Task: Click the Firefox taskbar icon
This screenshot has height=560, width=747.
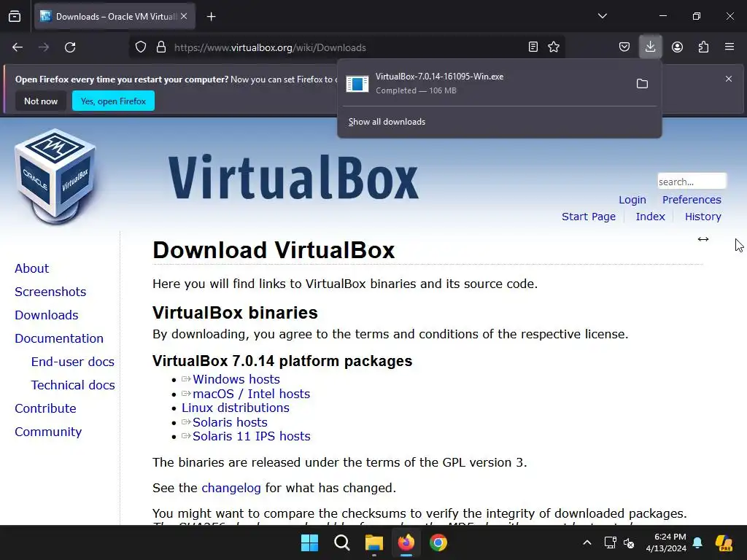Action: [406, 542]
